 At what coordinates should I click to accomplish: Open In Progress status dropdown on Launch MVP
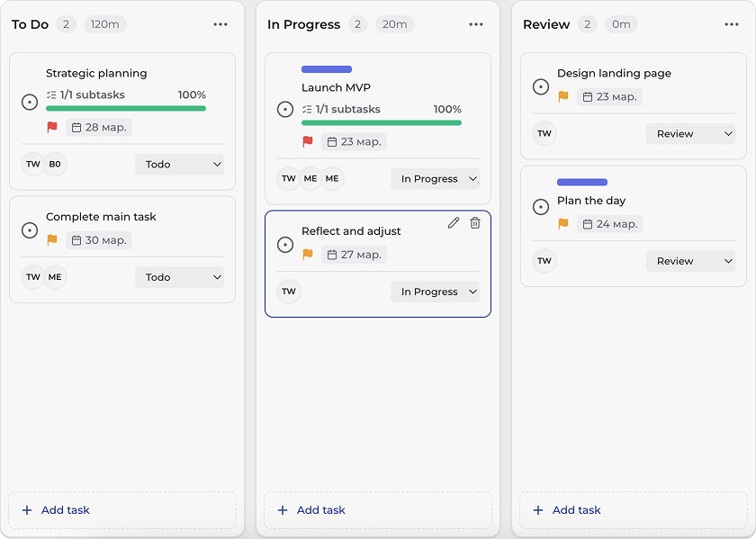[435, 179]
